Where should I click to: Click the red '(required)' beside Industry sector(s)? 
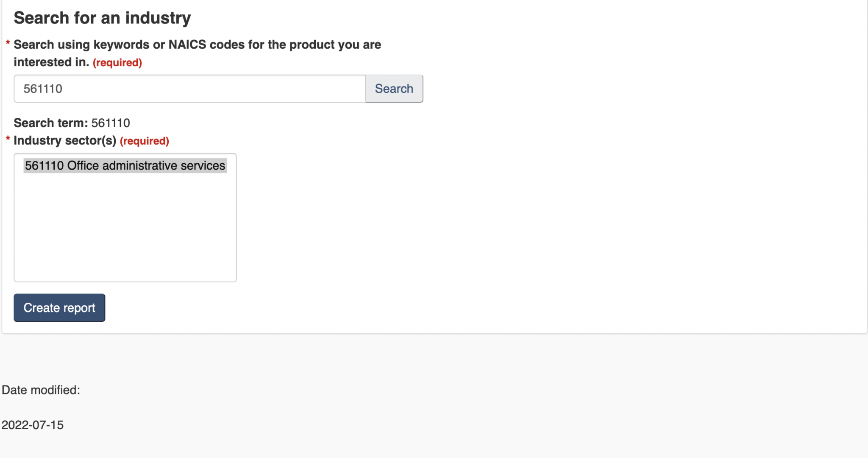tap(145, 141)
